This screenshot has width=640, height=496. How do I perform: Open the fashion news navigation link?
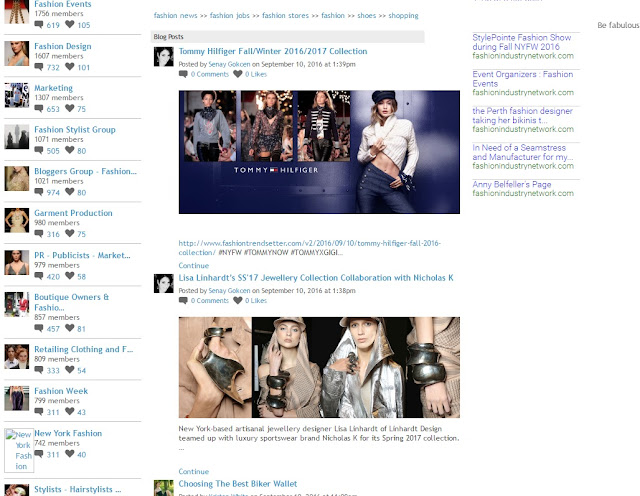(176, 16)
